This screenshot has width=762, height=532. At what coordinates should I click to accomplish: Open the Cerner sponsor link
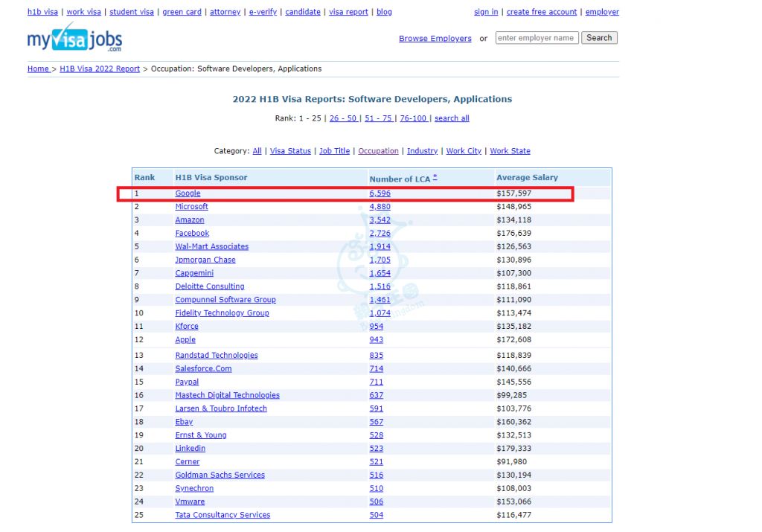187,461
